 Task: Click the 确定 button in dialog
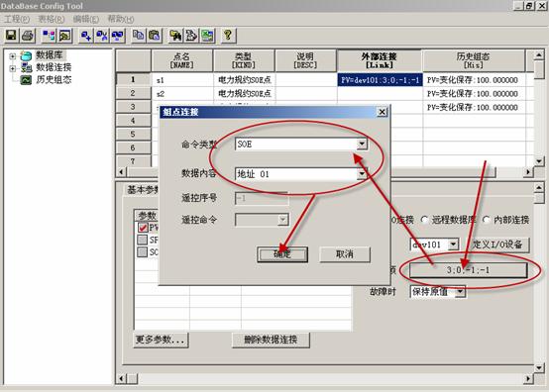(282, 254)
